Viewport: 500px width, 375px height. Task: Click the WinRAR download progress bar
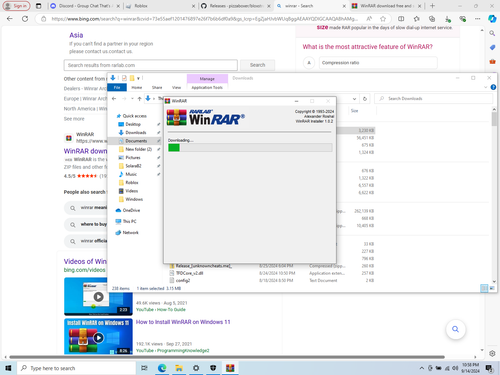tap(250, 148)
